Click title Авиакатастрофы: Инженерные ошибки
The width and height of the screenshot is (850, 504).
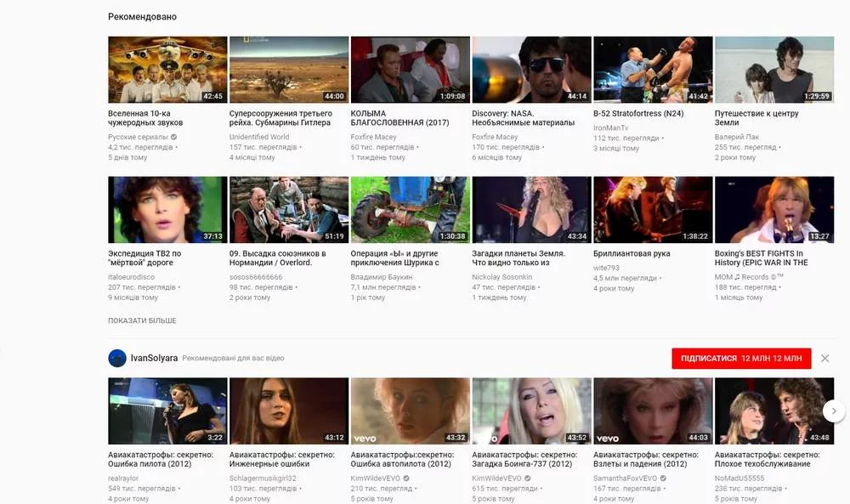[282, 460]
